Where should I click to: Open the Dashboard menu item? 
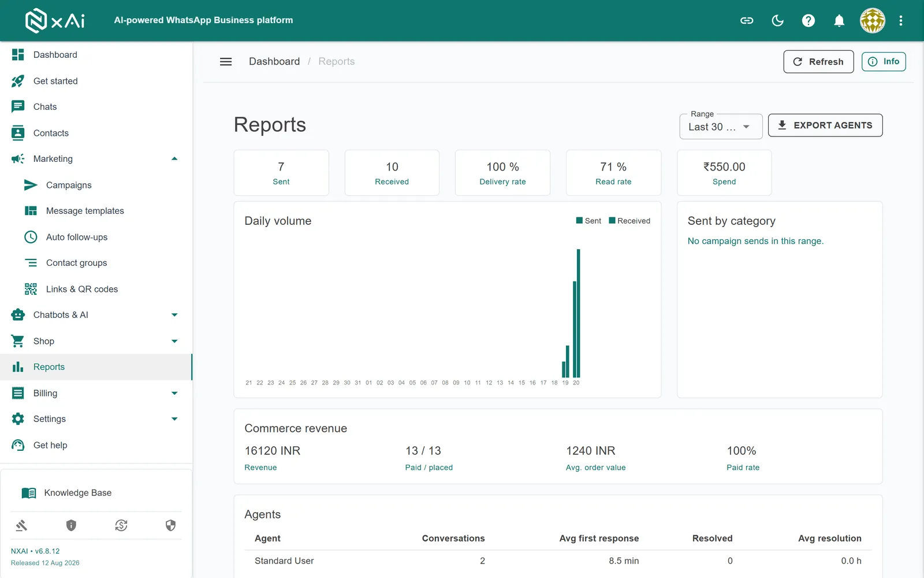pos(96,54)
